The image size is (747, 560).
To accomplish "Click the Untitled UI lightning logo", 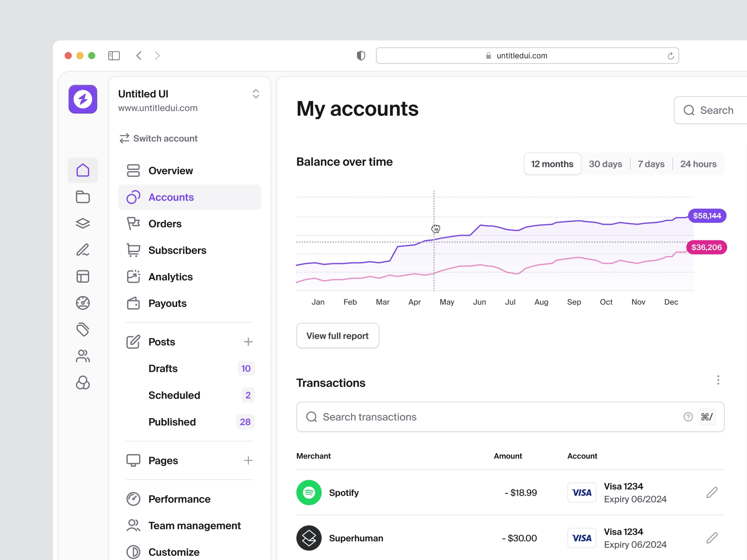I will point(82,99).
